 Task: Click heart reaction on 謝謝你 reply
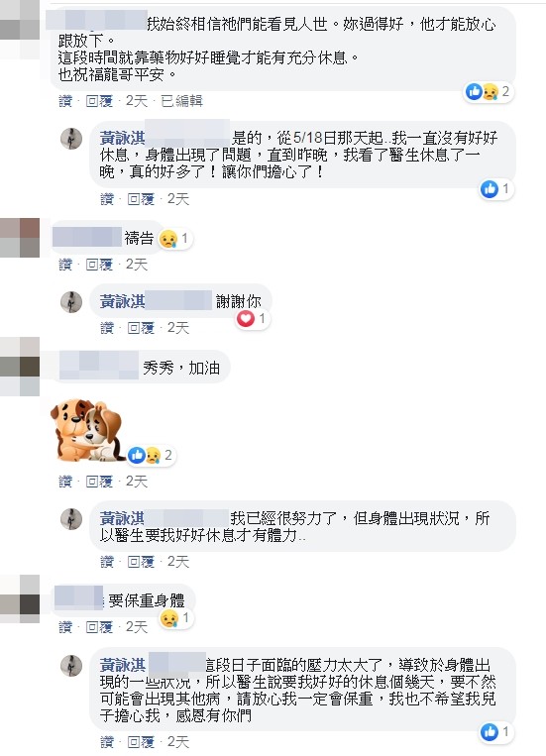(253, 319)
